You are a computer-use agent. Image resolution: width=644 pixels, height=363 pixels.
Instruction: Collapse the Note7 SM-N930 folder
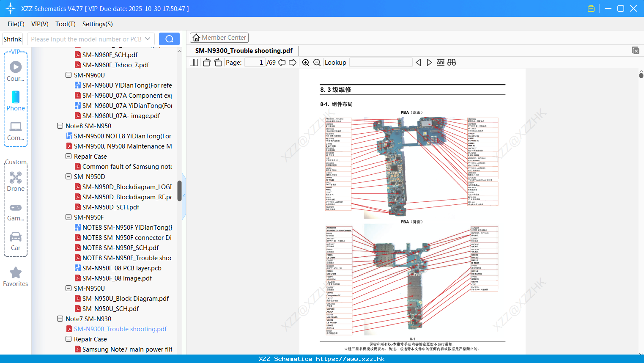point(60,319)
